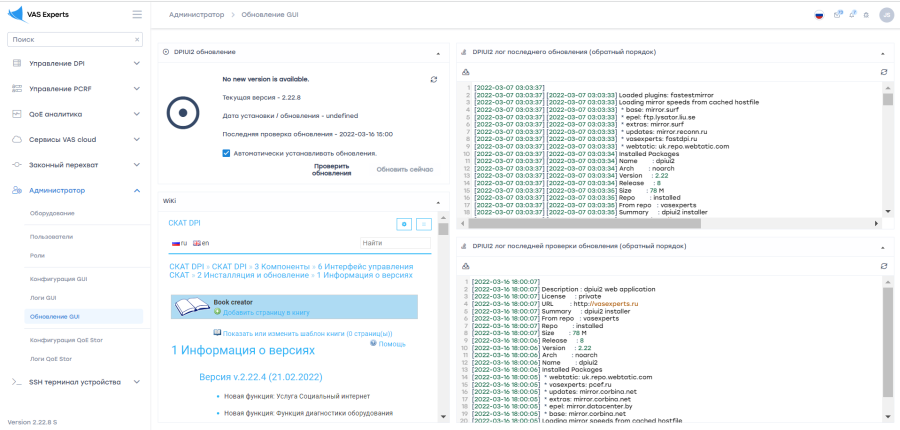Open the Помощь link in wiki
The image size is (900, 430).
(x=392, y=344)
